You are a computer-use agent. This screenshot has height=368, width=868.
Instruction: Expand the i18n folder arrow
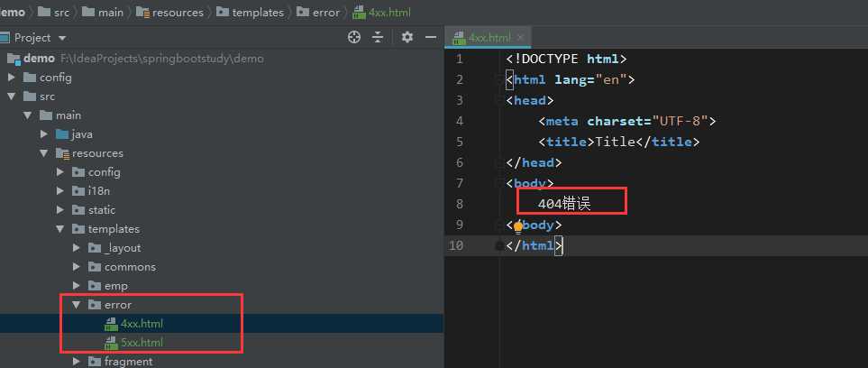60,191
